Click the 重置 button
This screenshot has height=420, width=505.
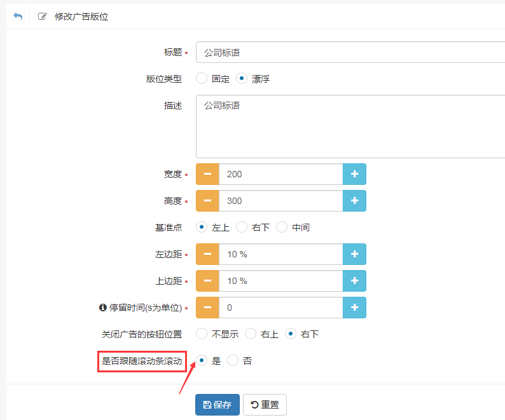click(x=265, y=405)
